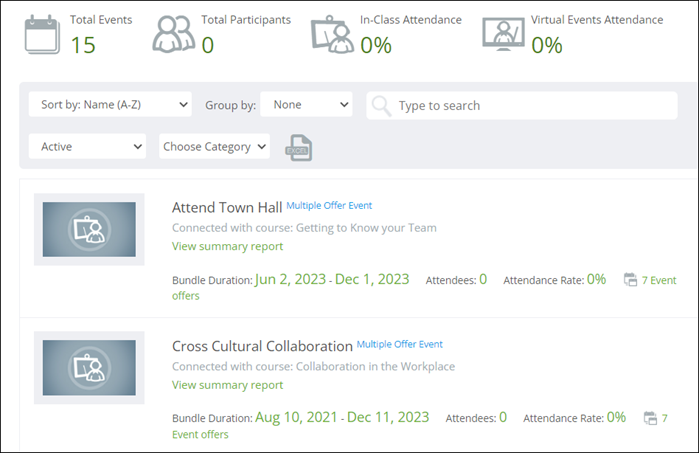Image resolution: width=699 pixels, height=453 pixels.
Task: Click the bundle start date Jun 2, 2023
Action: point(290,279)
